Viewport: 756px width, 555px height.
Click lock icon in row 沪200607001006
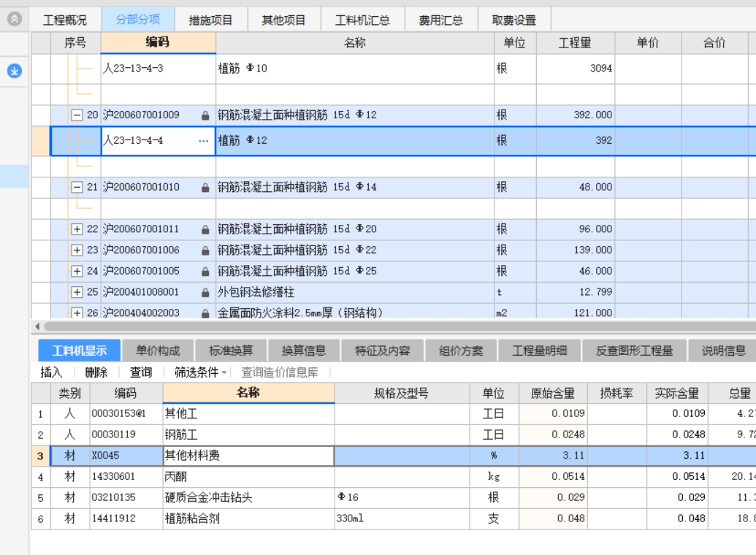pyautogui.click(x=205, y=250)
